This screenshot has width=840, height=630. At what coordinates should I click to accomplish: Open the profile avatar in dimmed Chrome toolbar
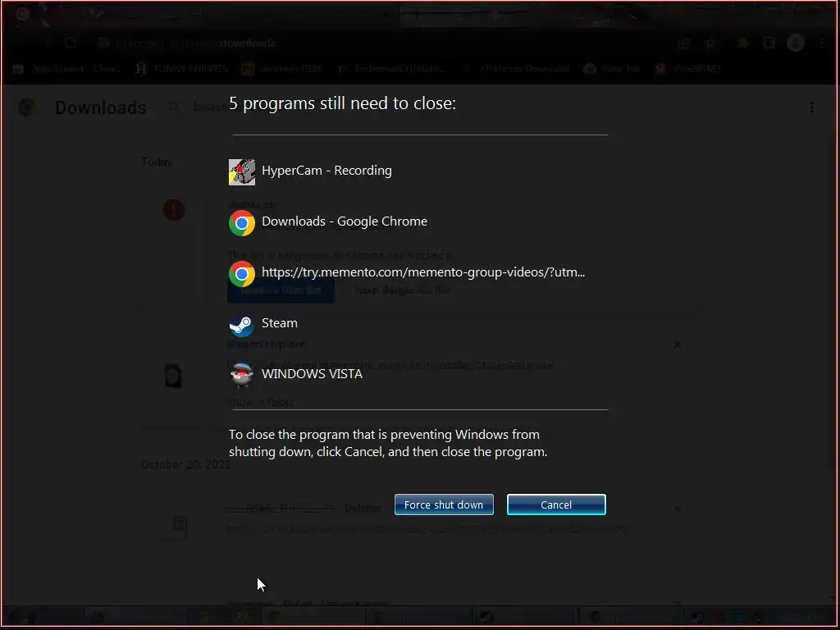796,43
